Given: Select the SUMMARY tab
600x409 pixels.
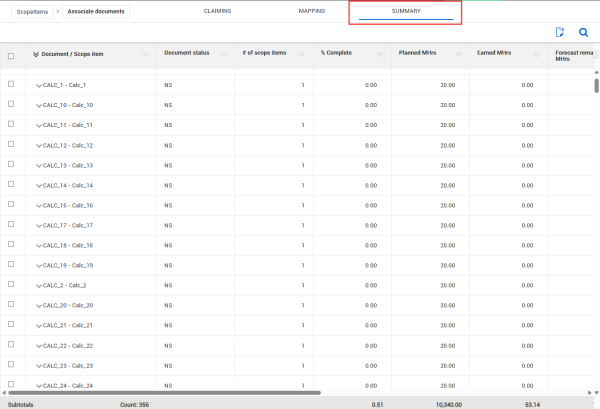Looking at the screenshot, I should [x=406, y=11].
